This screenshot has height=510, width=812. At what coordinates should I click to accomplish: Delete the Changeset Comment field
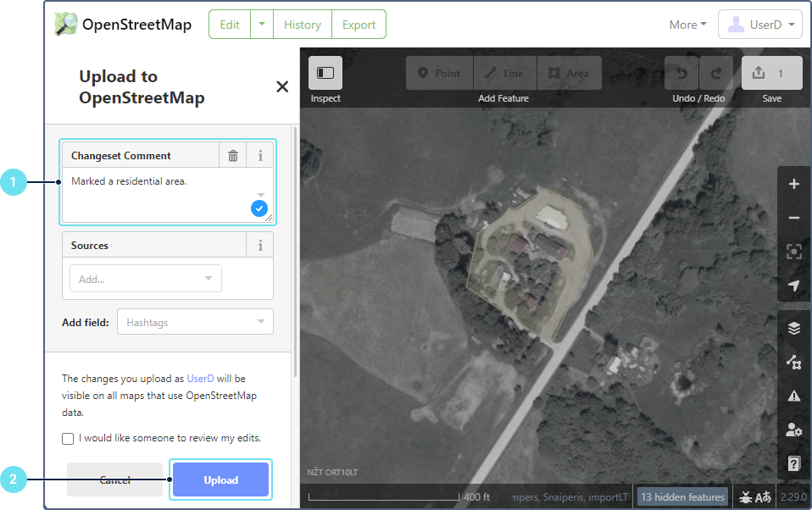tap(233, 156)
